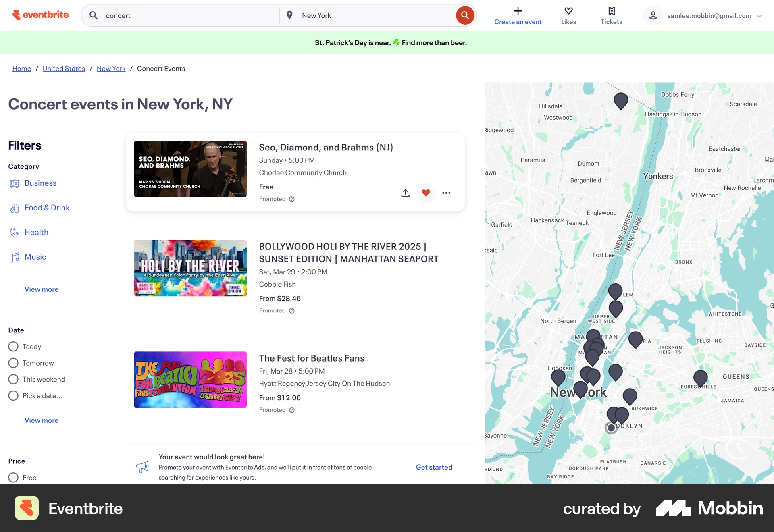Share the Seo, Diamond, and Brahms event
Image resolution: width=774 pixels, height=532 pixels.
click(x=406, y=193)
